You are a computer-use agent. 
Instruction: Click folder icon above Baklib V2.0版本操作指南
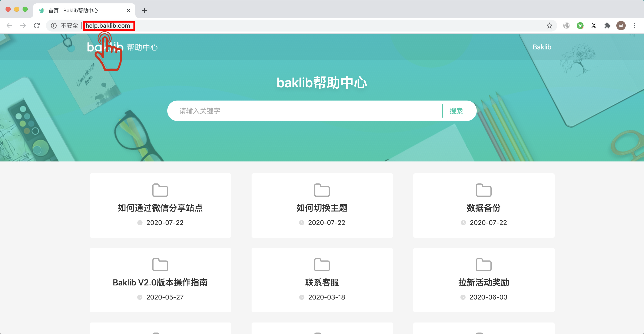click(x=160, y=264)
